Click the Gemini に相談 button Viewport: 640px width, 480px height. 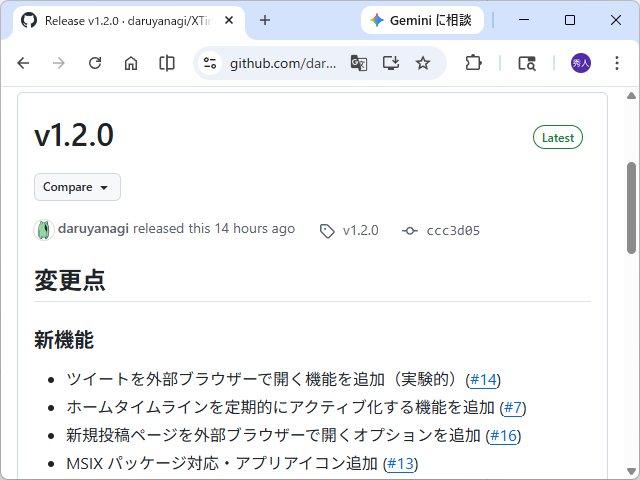(x=422, y=20)
